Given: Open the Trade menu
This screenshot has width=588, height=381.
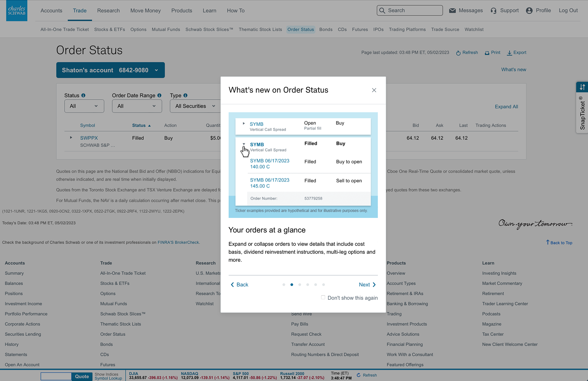Looking at the screenshot, I should [80, 10].
